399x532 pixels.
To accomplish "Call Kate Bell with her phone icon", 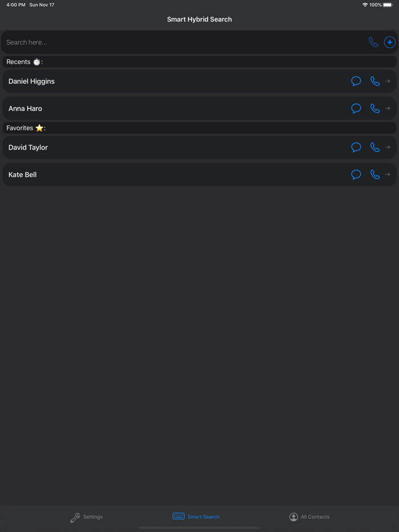I will (374, 174).
